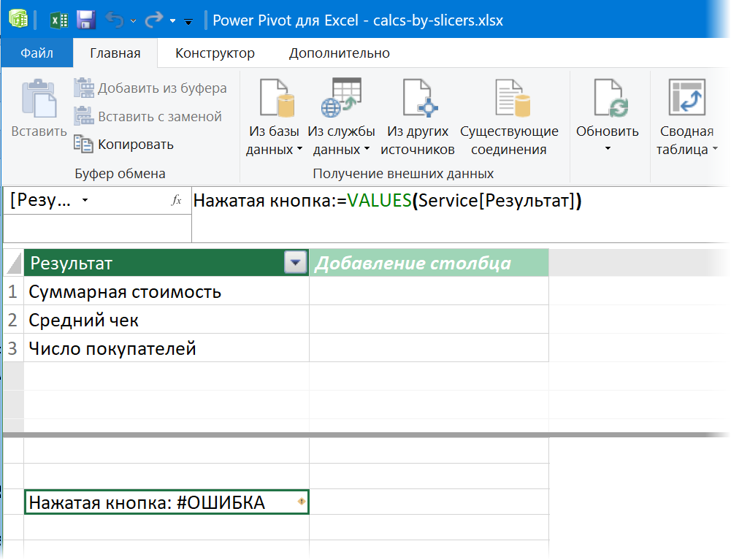Select row header 3
This screenshot has width=731, height=560.
click(14, 348)
